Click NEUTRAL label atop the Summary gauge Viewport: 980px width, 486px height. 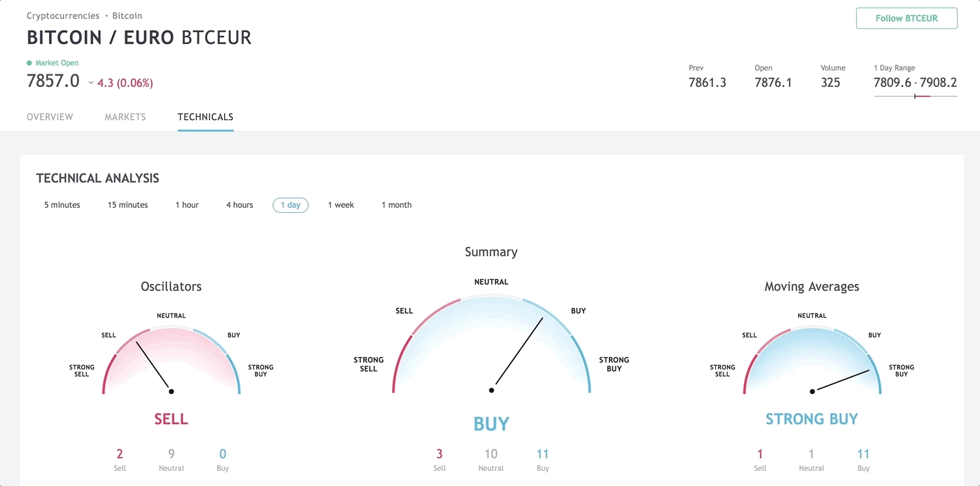tap(491, 282)
